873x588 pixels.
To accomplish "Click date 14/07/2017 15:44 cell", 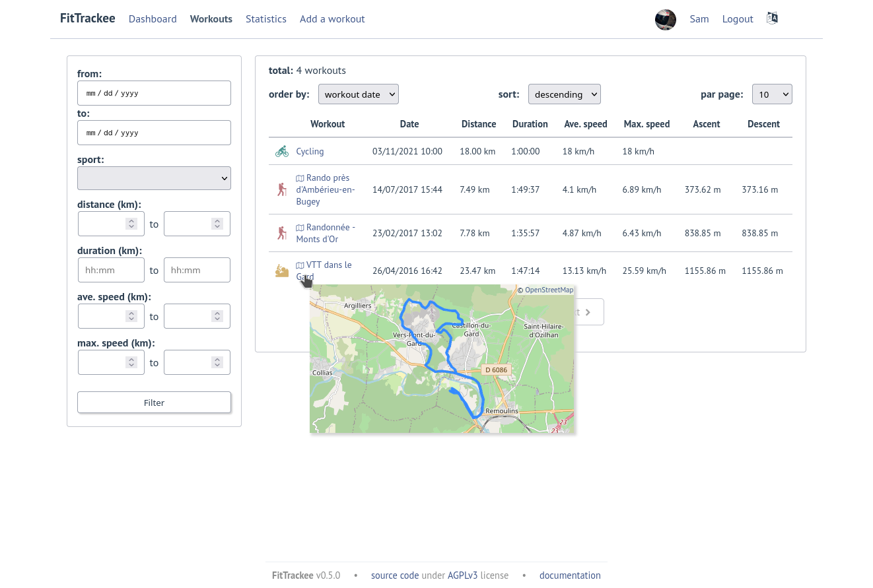I will [407, 189].
